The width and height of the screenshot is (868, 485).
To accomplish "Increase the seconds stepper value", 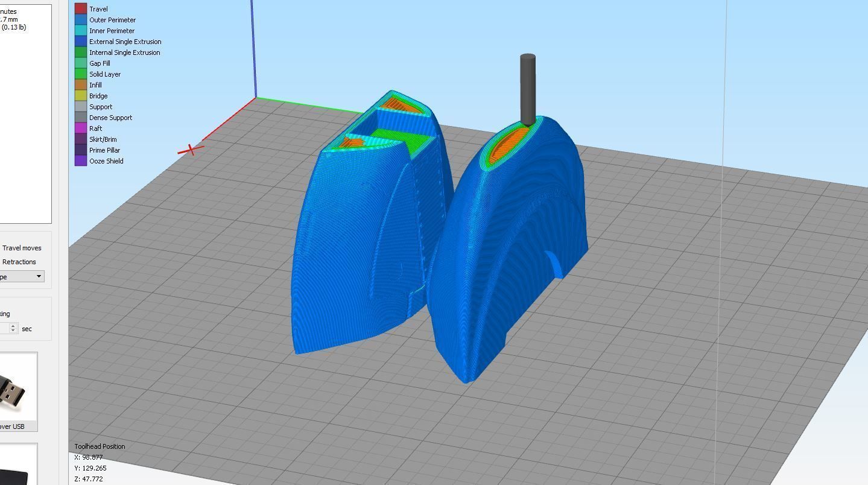I will (x=13, y=326).
